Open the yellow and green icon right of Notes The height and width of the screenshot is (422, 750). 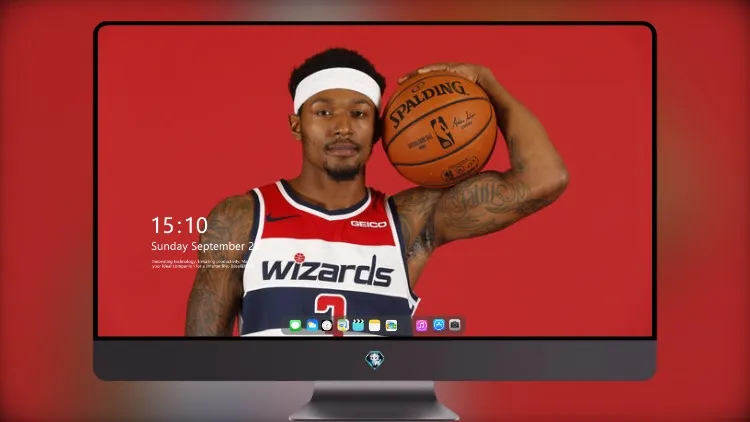click(x=391, y=325)
